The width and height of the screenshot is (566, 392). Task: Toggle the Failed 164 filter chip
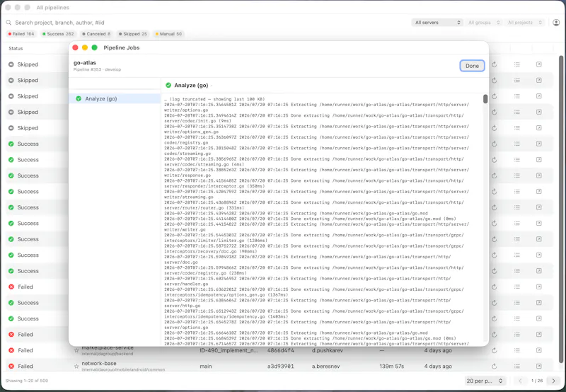[x=21, y=34]
